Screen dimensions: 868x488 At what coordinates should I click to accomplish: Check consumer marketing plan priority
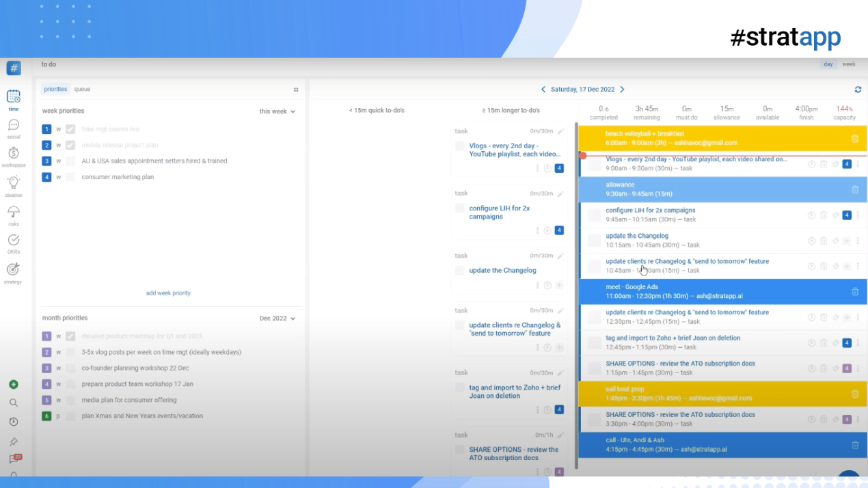70,177
